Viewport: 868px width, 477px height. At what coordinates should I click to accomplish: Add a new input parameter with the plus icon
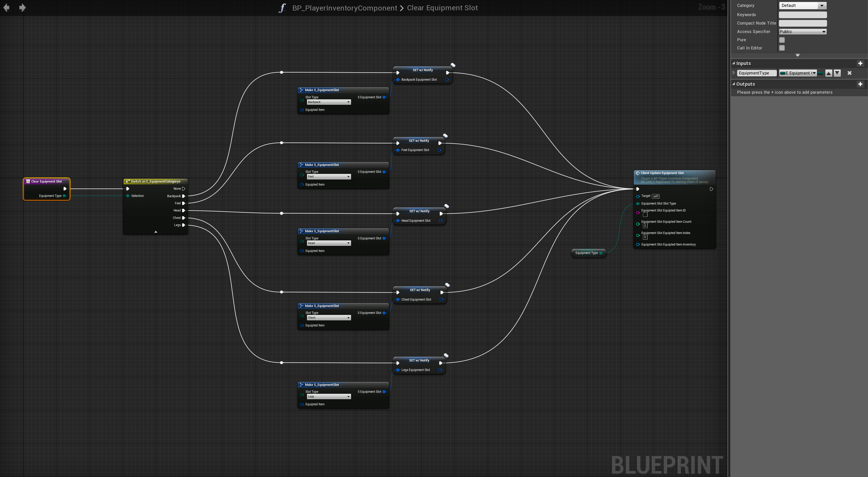860,63
